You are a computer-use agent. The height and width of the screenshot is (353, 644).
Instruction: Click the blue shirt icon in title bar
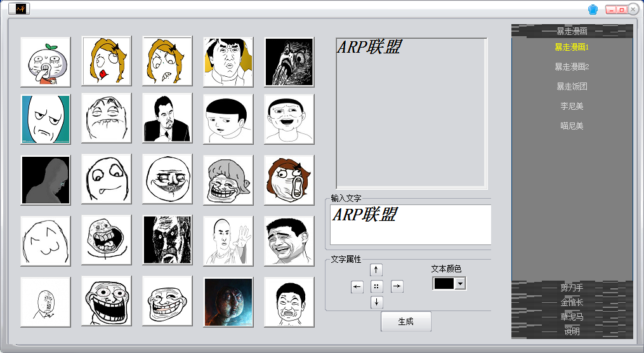(x=593, y=10)
